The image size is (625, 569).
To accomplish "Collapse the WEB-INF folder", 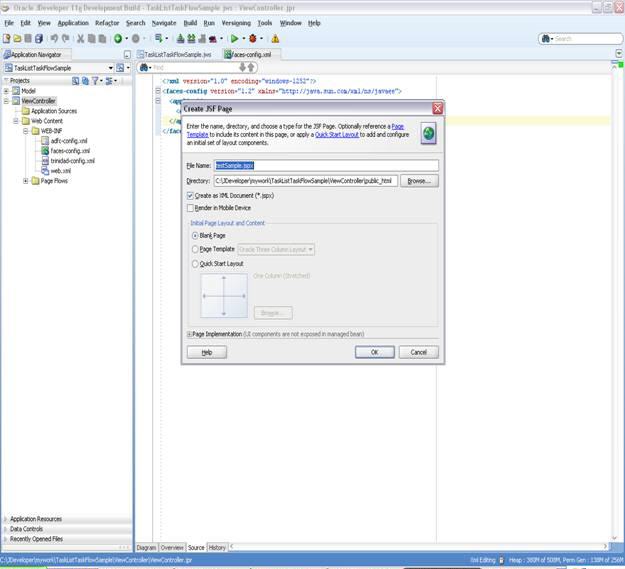I will (25, 131).
